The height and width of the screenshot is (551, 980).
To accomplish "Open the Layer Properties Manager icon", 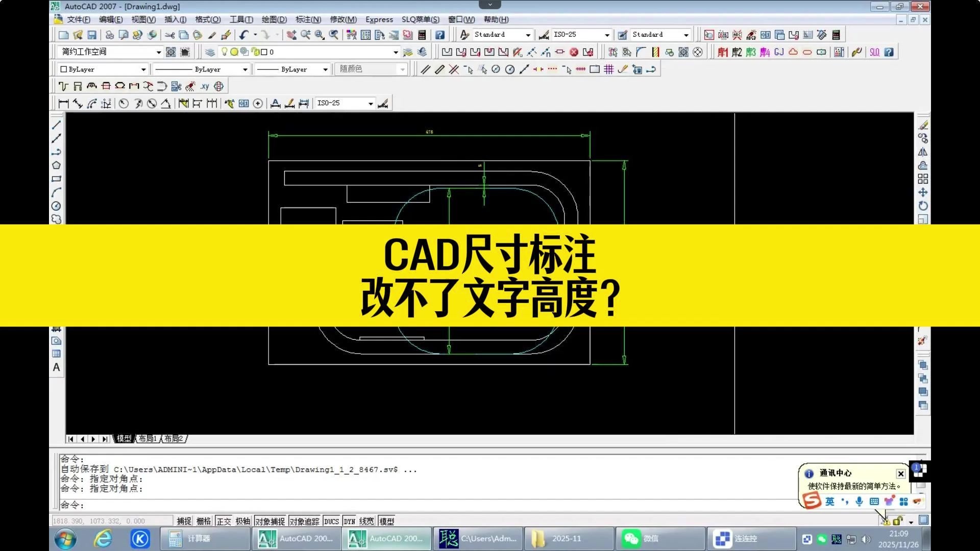I will pyautogui.click(x=210, y=52).
